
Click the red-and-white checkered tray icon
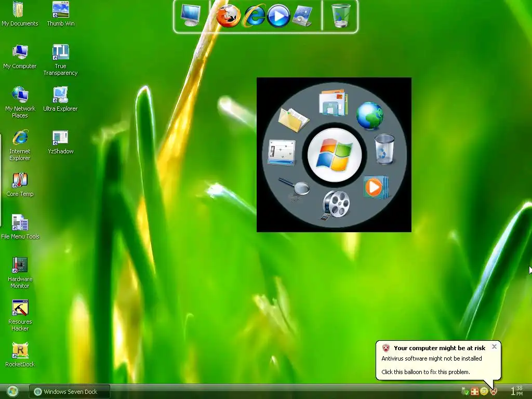pos(475,392)
